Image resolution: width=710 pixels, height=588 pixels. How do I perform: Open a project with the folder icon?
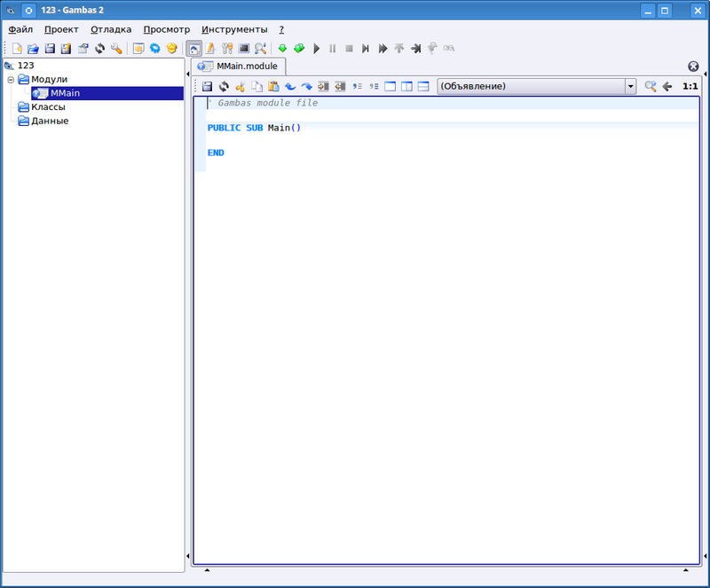[x=33, y=48]
